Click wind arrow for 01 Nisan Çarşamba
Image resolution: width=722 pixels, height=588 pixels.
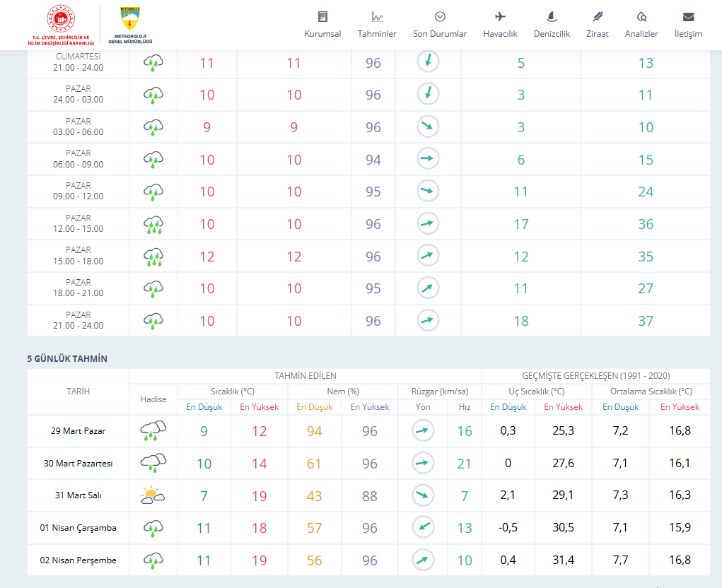424,527
